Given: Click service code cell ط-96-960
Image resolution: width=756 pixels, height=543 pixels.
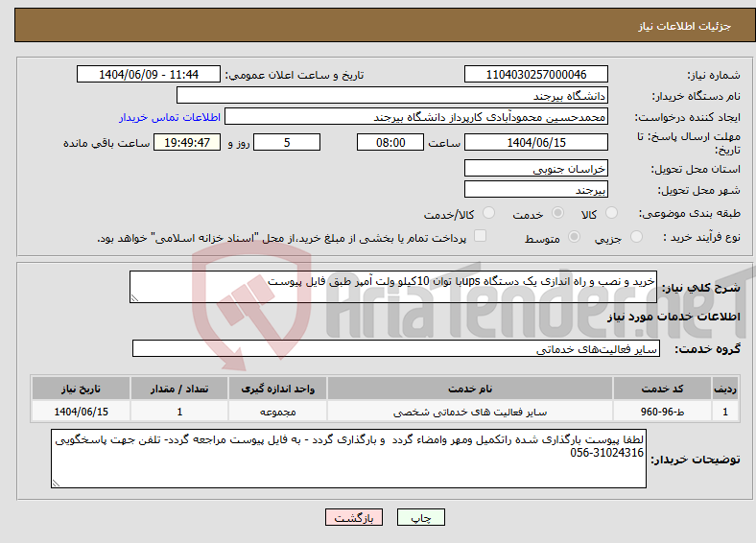Looking at the screenshot, I should pyautogui.click(x=663, y=412).
